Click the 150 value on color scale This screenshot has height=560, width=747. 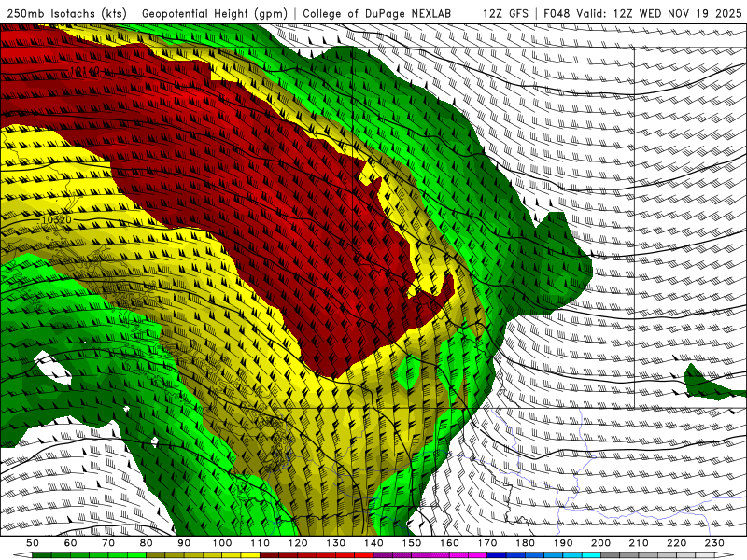(x=412, y=543)
